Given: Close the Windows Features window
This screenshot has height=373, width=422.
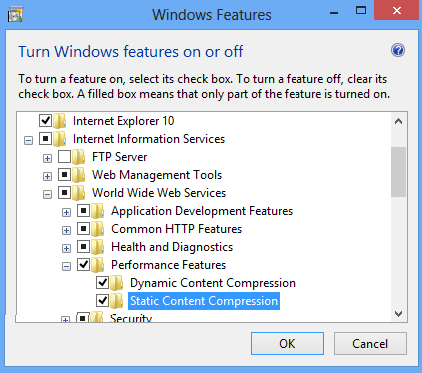Looking at the screenshot, I should 396,10.
